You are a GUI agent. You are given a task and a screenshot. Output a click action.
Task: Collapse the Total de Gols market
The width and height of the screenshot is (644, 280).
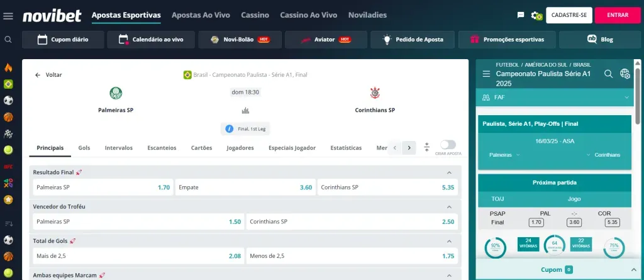449,241
